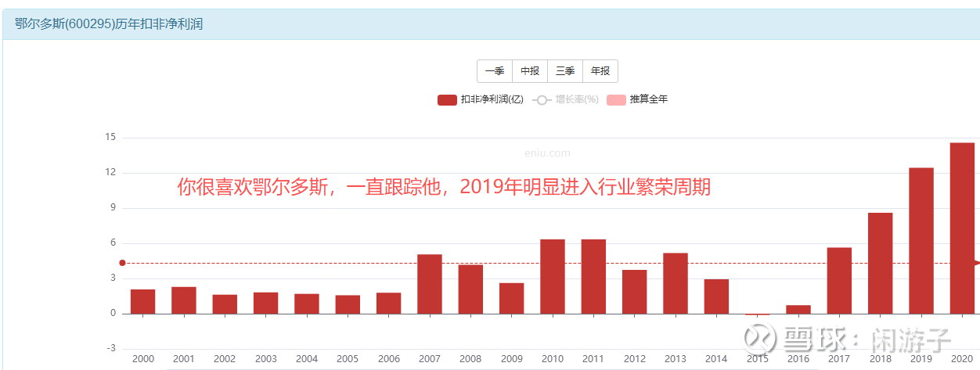Click the 2007 profit bar
Image resolution: width=980 pixels, height=370 pixels.
coord(430,285)
